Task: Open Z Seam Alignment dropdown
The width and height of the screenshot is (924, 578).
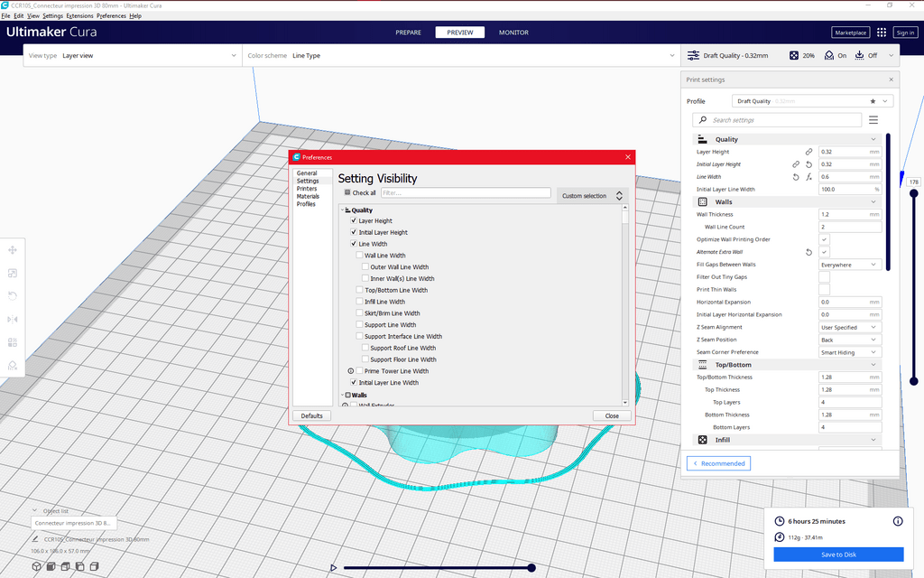Action: 850,327
